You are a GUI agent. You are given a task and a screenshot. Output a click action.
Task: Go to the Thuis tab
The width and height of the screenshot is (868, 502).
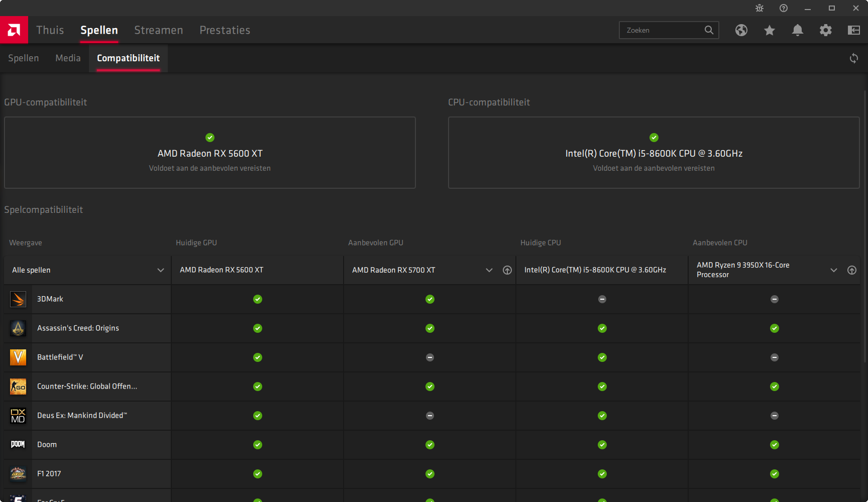pyautogui.click(x=50, y=30)
